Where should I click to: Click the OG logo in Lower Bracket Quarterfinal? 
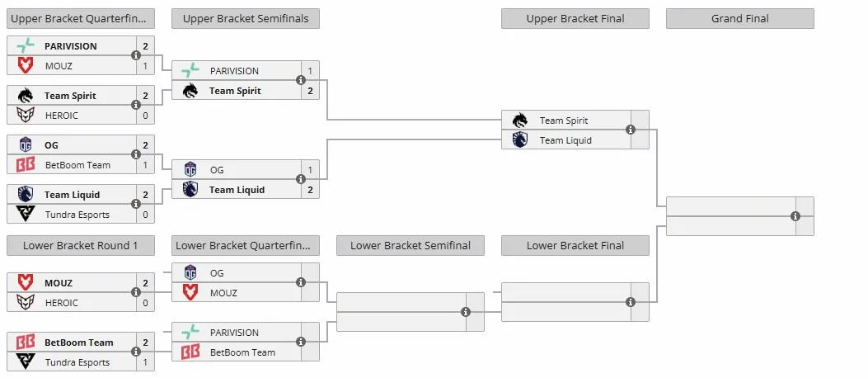[x=190, y=272]
